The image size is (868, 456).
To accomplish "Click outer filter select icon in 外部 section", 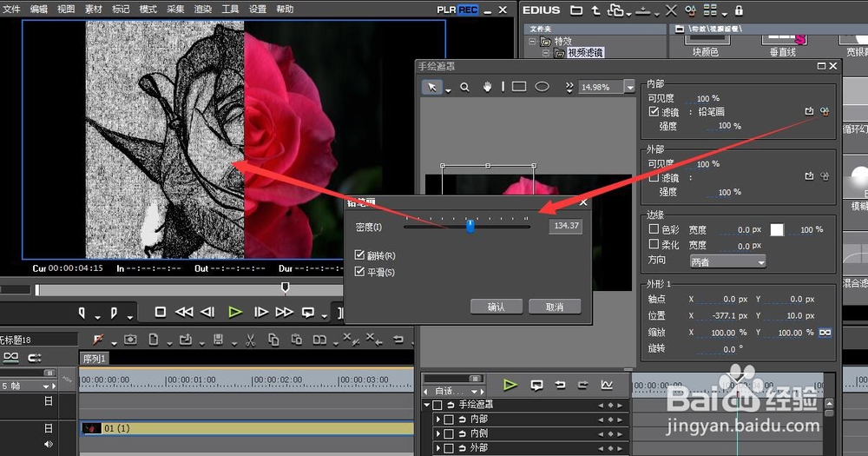I will coord(809,176).
